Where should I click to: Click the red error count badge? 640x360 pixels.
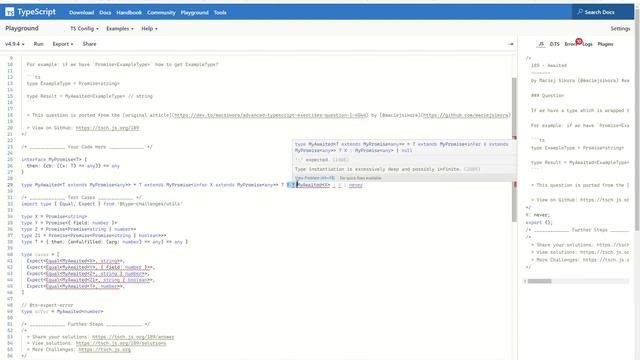579,41
